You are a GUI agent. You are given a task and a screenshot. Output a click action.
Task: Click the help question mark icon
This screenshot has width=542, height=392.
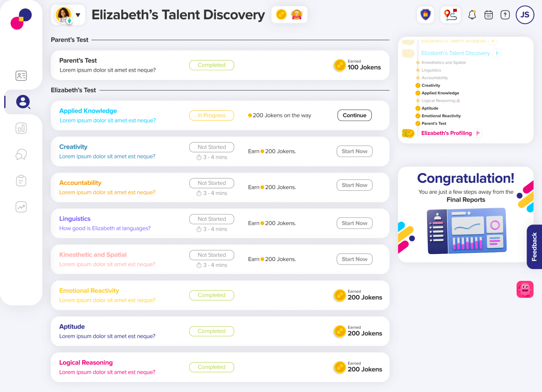505,15
